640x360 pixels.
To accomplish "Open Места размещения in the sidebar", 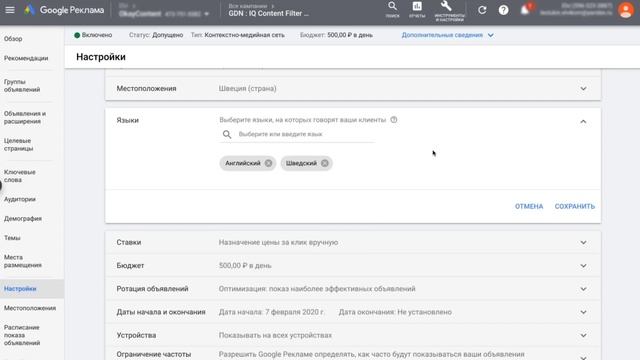I will pyautogui.click(x=23, y=261).
